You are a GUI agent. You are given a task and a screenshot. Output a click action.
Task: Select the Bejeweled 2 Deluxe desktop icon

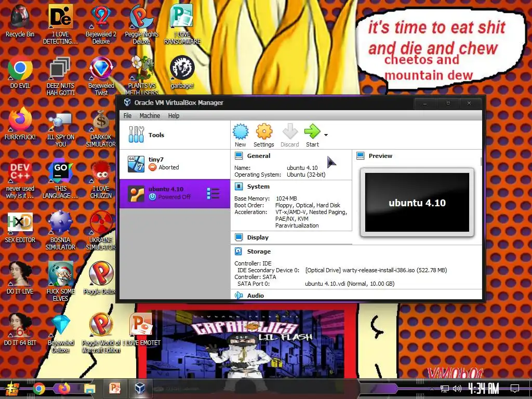(x=101, y=24)
